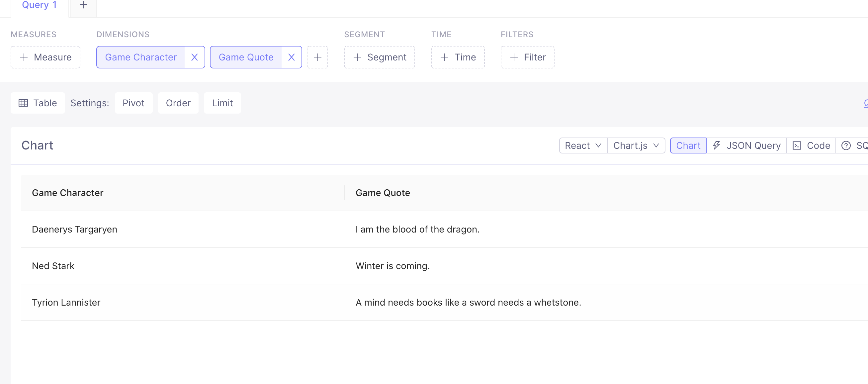
Task: Open the Game Quote dimension selector
Action: pyautogui.click(x=246, y=57)
